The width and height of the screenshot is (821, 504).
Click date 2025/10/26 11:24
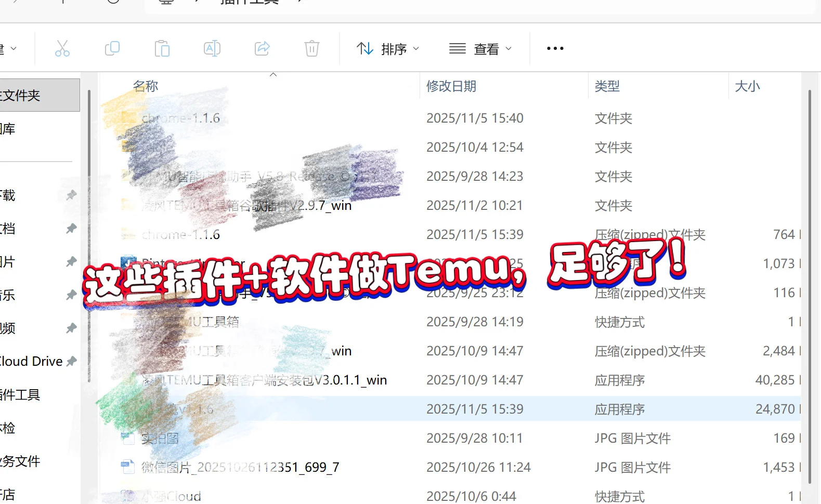pyautogui.click(x=478, y=467)
